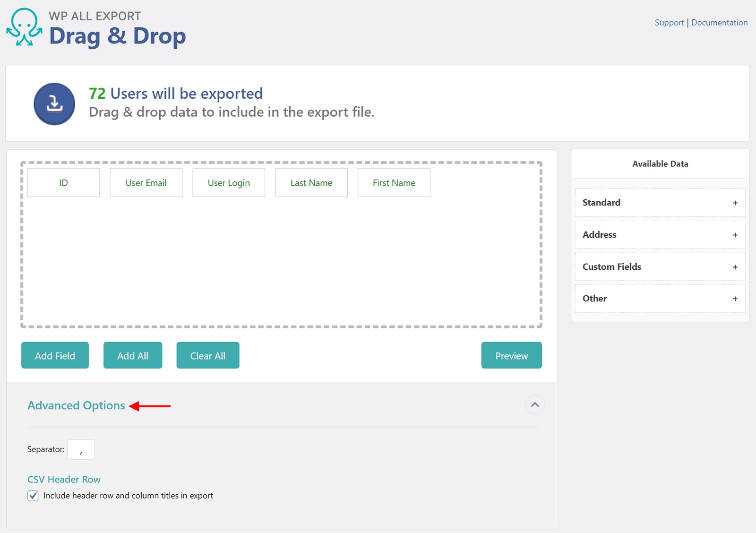Select the User Email field box

pyautogui.click(x=146, y=182)
